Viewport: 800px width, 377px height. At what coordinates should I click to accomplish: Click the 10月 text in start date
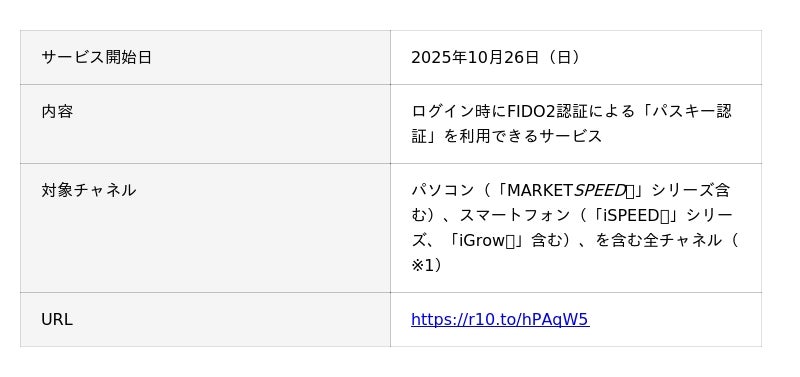coord(486,57)
